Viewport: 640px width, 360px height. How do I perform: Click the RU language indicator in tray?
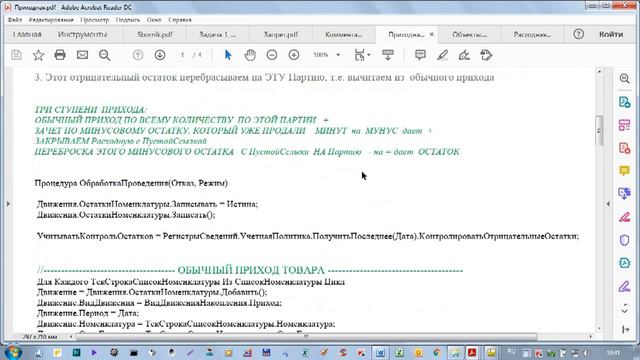click(511, 352)
